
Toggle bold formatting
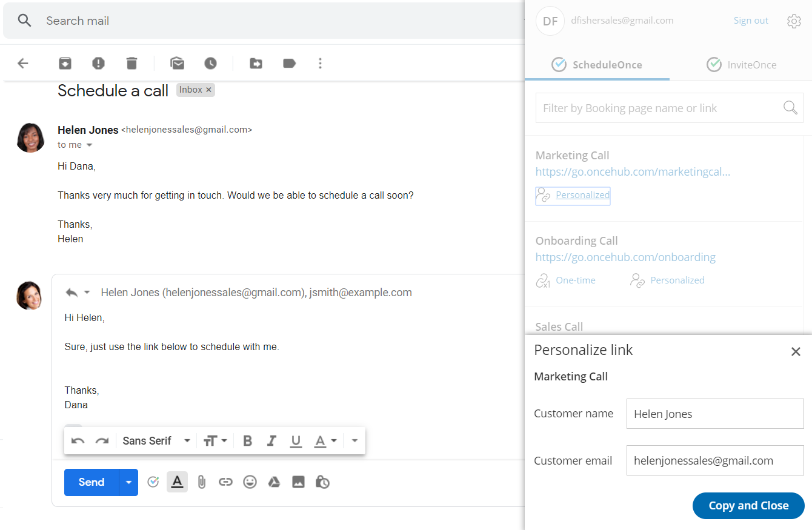pos(247,441)
